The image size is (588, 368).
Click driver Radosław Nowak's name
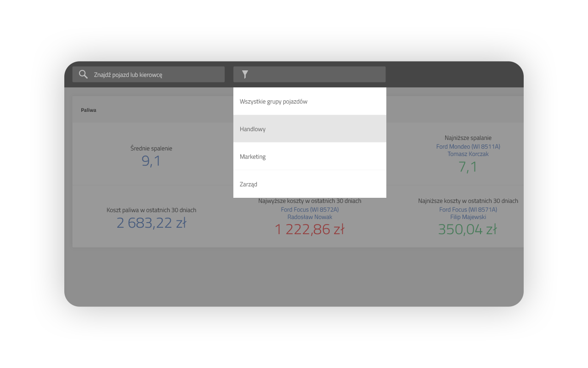click(x=310, y=217)
